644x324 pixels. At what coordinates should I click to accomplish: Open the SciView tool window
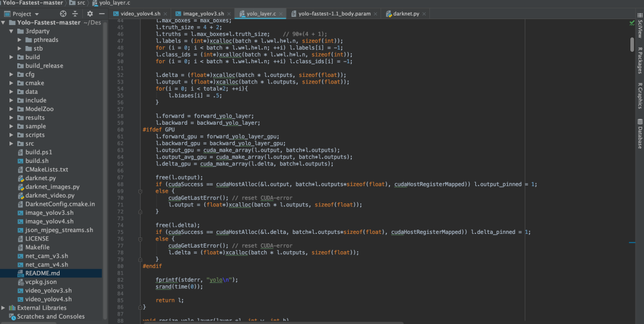click(639, 26)
